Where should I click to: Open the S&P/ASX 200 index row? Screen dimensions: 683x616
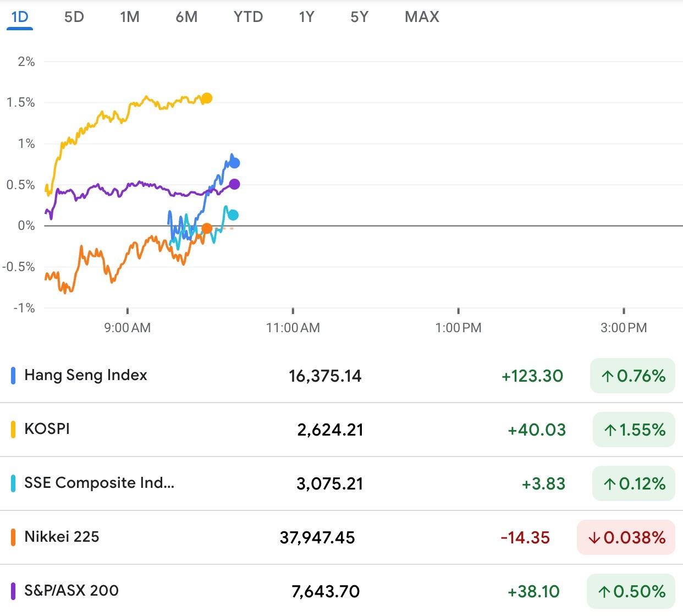[x=341, y=591]
